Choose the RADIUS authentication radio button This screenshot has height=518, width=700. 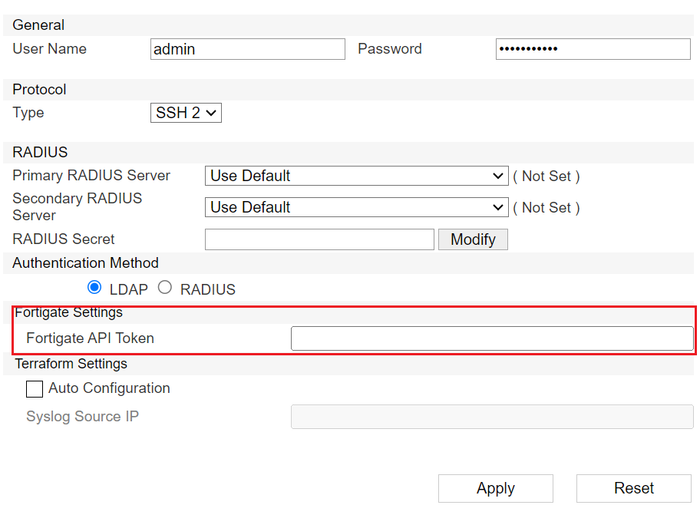pos(165,288)
